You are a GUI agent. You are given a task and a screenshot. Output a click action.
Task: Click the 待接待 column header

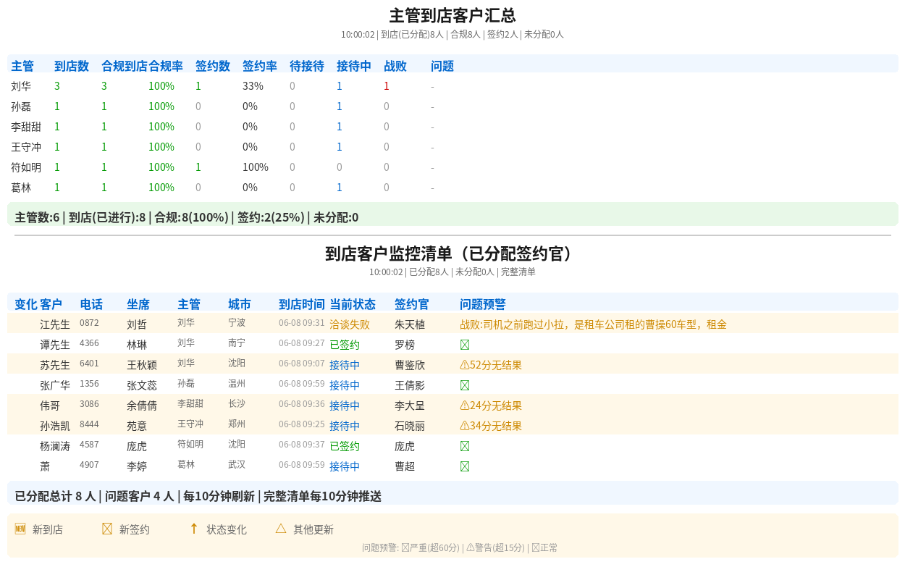coord(307,66)
